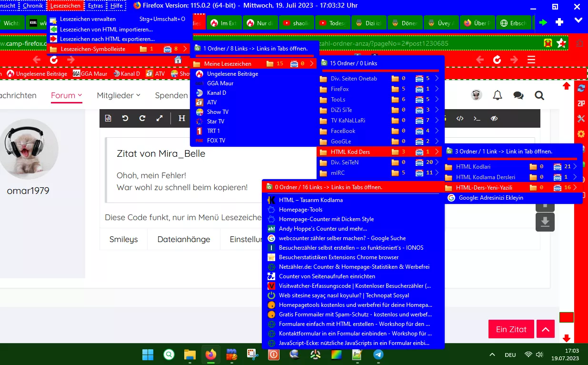Open the hamburger menu in the red toolbar
Image resolution: width=588 pixels, height=365 pixels.
click(x=531, y=60)
